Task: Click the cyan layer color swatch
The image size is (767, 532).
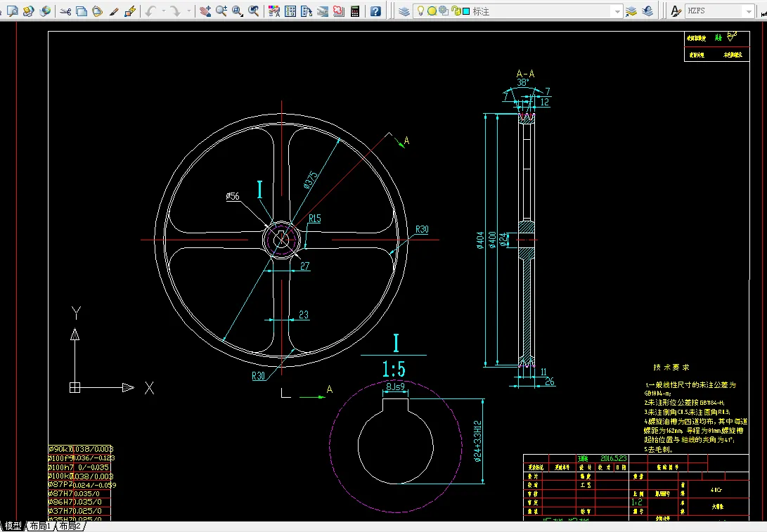Action: (466, 11)
